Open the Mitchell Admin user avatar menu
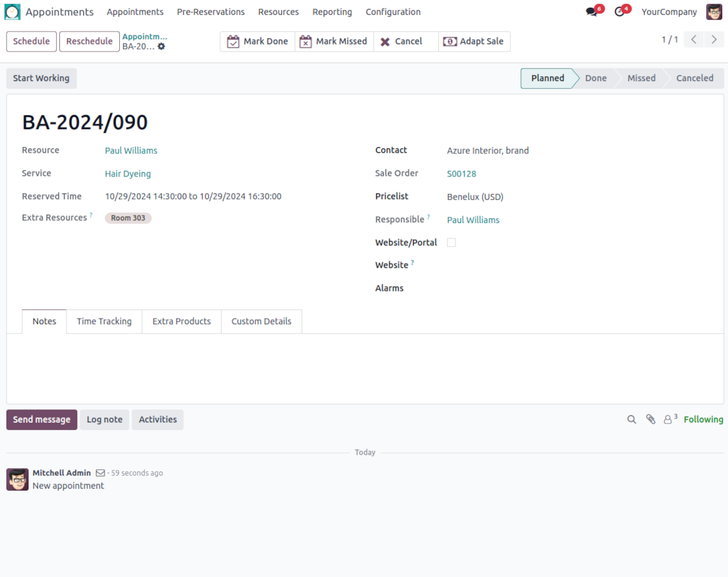Viewport: 728px width, 577px height. [x=714, y=12]
